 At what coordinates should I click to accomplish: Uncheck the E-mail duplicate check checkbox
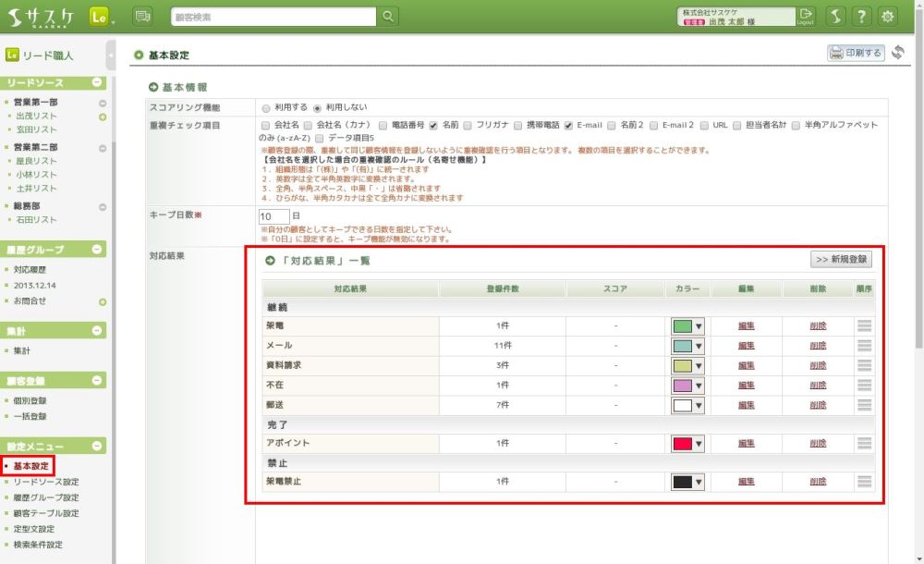(569, 125)
